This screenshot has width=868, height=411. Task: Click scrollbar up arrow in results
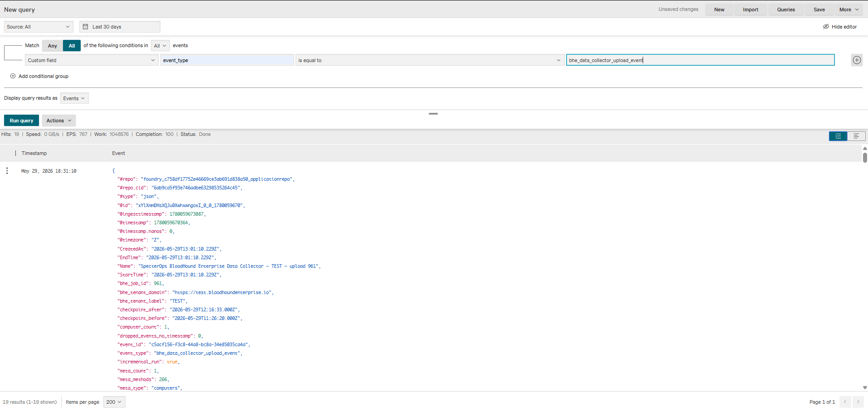pos(865,149)
